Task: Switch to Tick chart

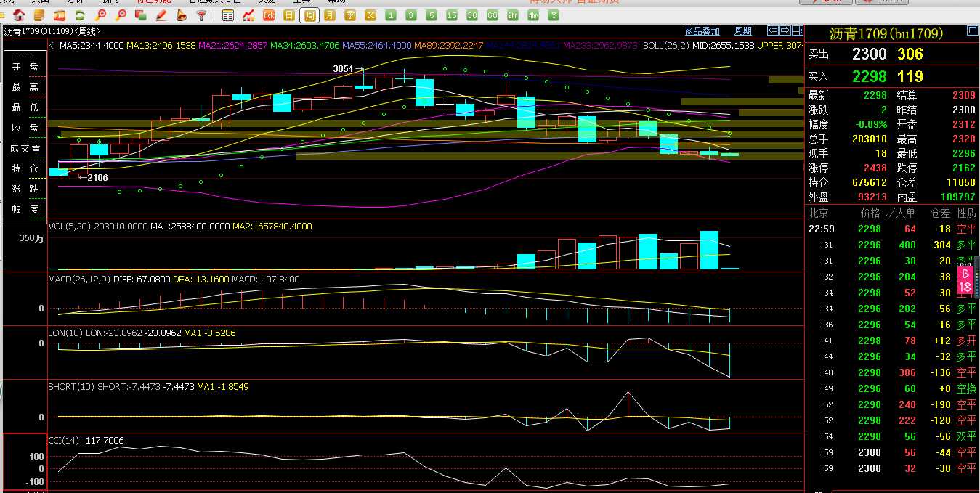Action: [269, 15]
